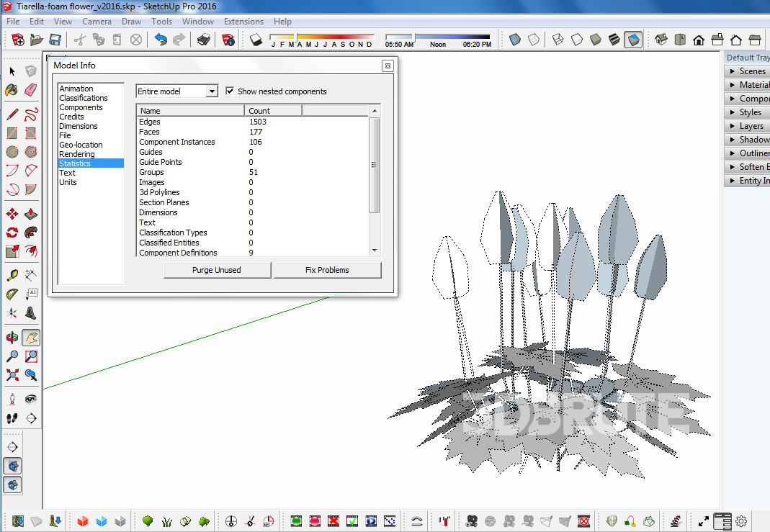This screenshot has height=532, width=770.
Task: Select the Line pencil tool
Action: pos(12,114)
